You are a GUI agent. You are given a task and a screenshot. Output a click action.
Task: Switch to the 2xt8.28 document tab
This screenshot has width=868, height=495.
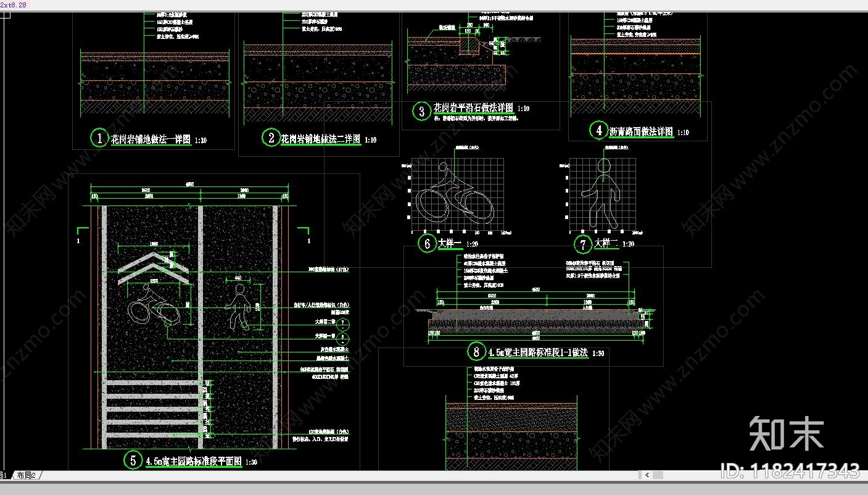tap(14, 5)
